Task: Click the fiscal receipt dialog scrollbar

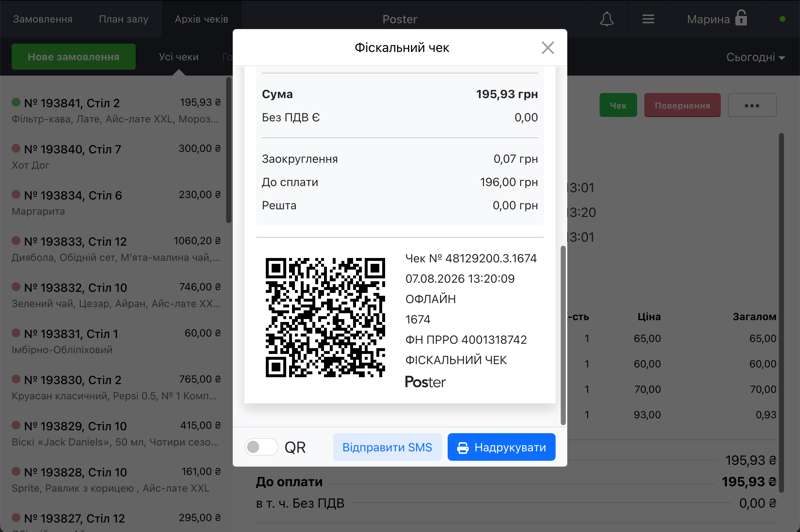Action: (x=563, y=335)
